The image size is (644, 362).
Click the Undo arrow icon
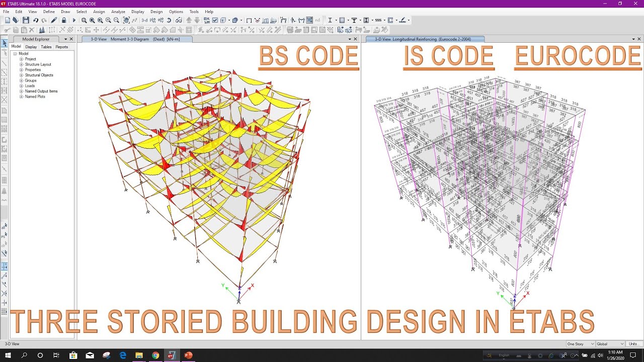[36, 20]
